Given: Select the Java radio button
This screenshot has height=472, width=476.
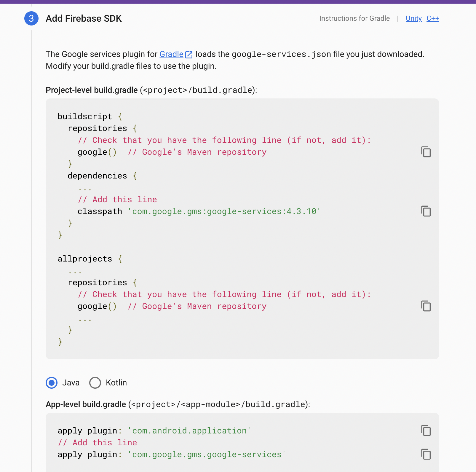Looking at the screenshot, I should pos(52,383).
